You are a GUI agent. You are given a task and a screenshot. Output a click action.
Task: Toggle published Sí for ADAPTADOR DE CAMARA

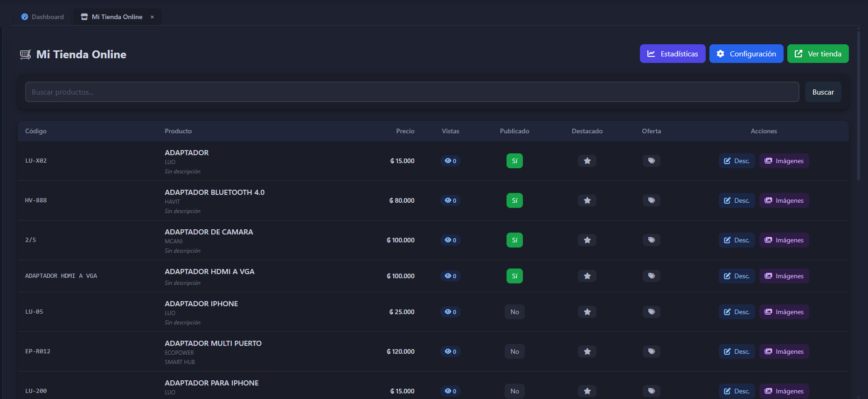tap(514, 240)
